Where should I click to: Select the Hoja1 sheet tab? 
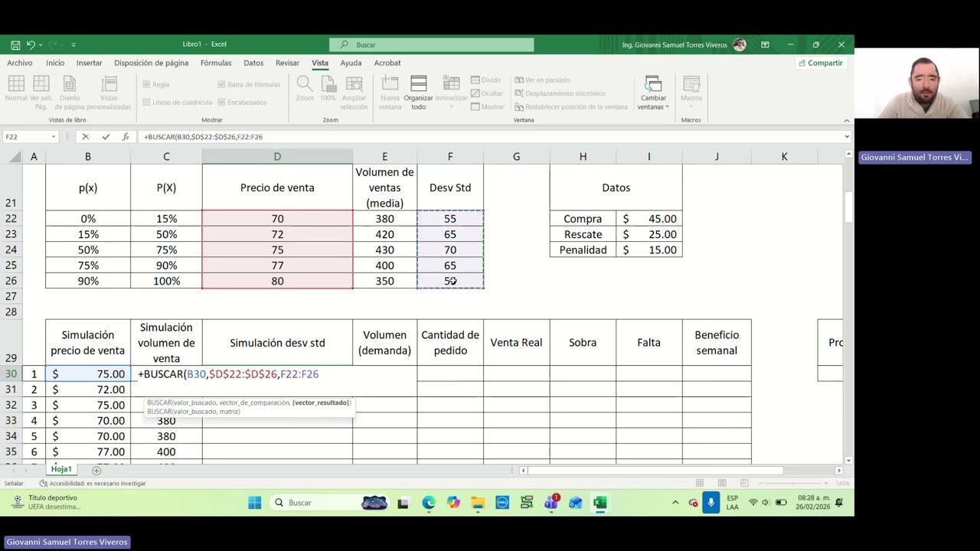pos(61,470)
